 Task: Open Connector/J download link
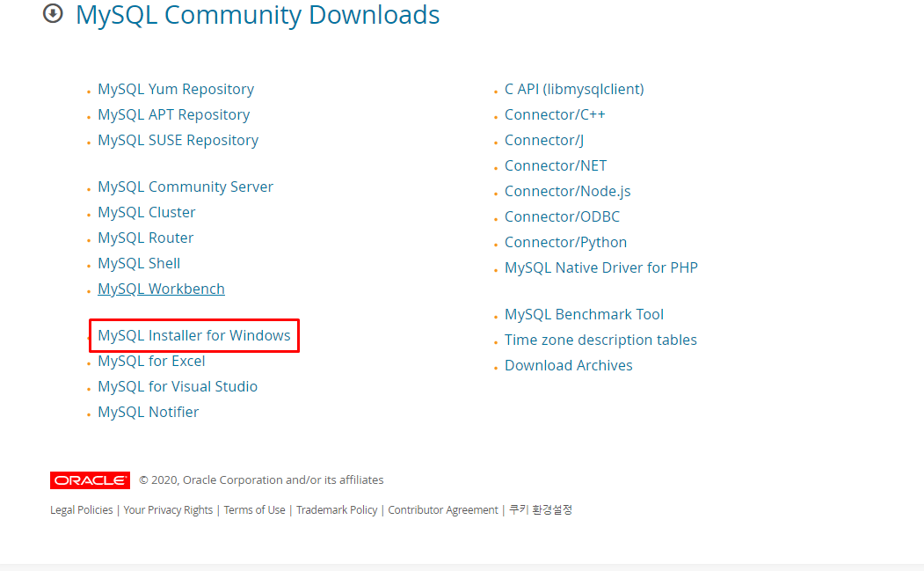pyautogui.click(x=544, y=140)
